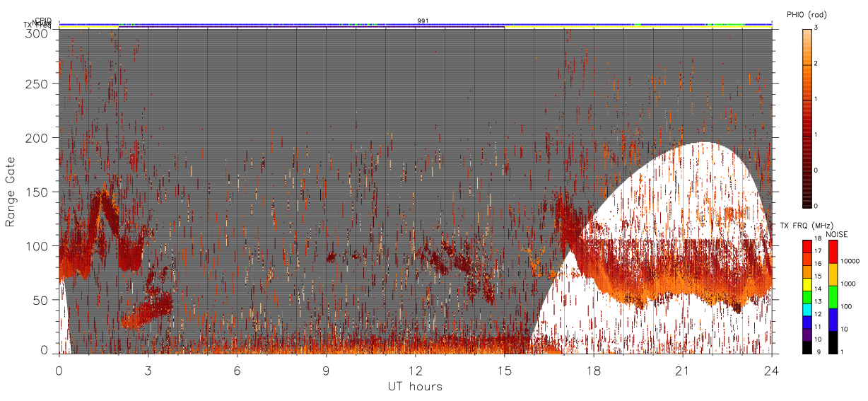Click the y-axis tick label '150'
Viewport: 868px width, 401px height.
click(x=37, y=192)
